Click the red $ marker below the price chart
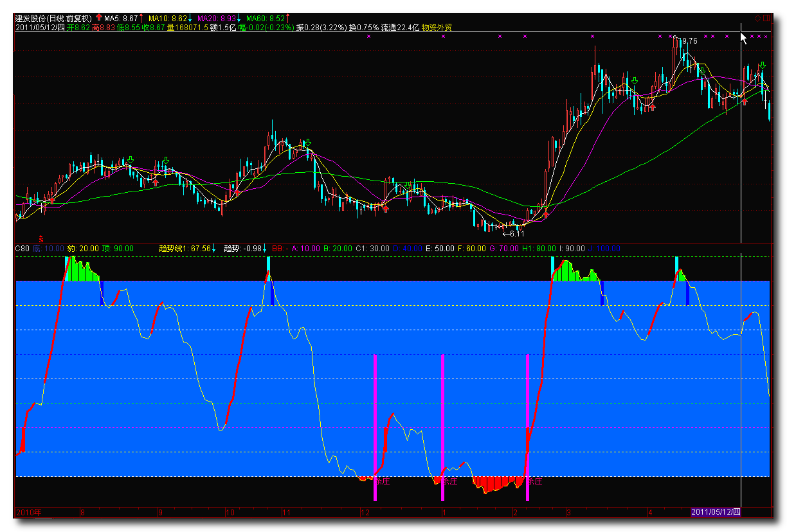 coord(42,238)
